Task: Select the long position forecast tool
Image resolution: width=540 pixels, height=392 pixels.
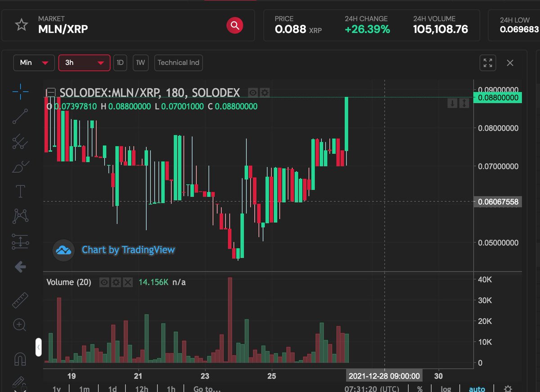Action: click(x=20, y=241)
